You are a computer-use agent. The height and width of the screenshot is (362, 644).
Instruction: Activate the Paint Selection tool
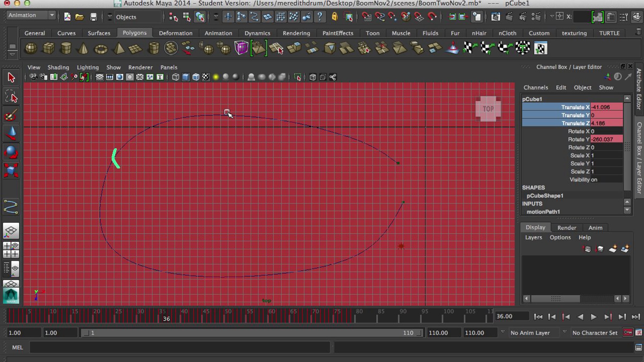point(11,115)
